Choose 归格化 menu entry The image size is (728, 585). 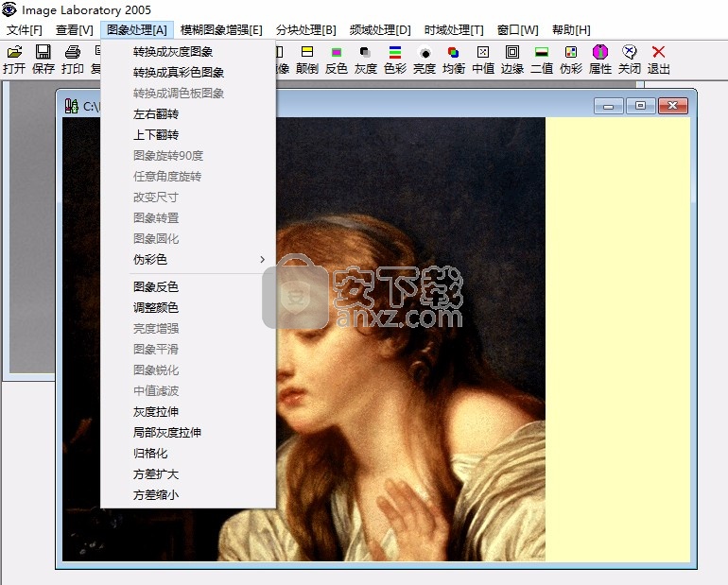point(188,454)
